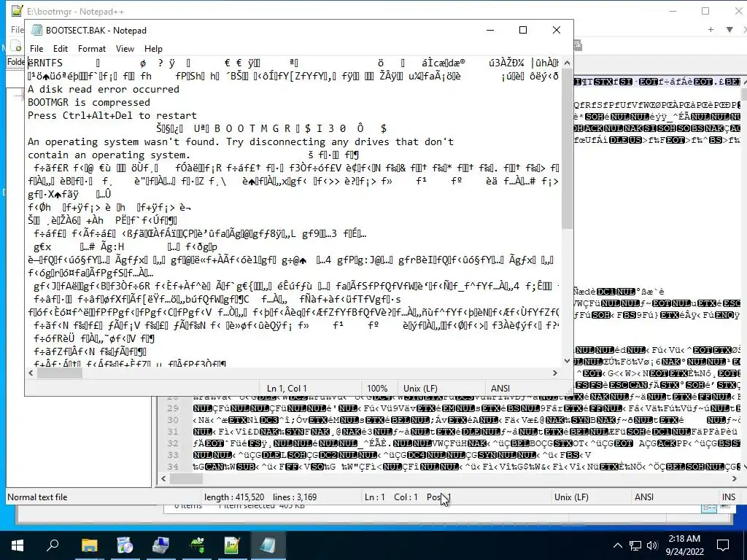Minimize the Notepad++ window
The width and height of the screenshot is (747, 560).
pos(673,11)
